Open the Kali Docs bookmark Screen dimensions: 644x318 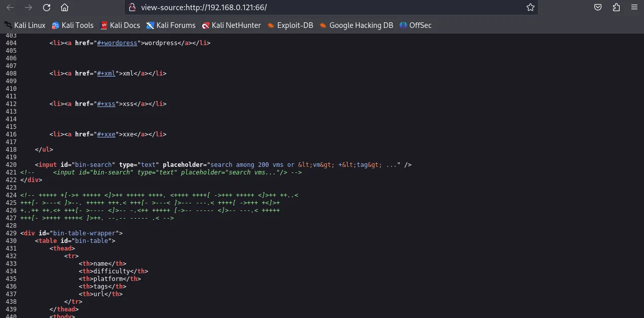click(x=121, y=25)
